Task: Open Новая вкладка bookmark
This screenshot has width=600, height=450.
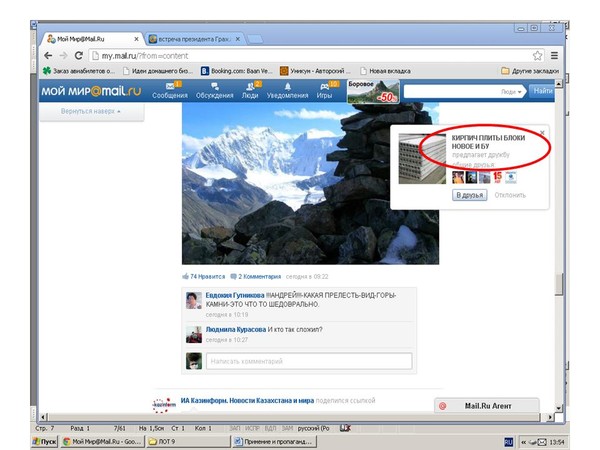Action: tap(386, 71)
